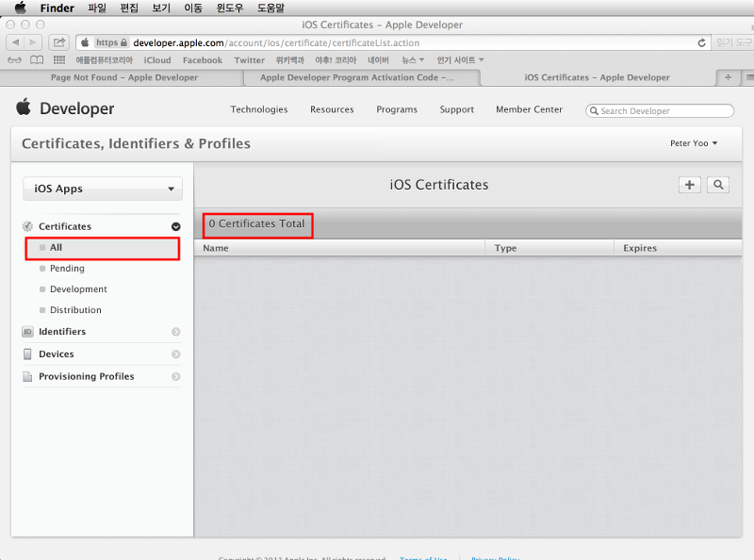Open the 윈도우 menu
This screenshot has height=560, width=754.
230,8
